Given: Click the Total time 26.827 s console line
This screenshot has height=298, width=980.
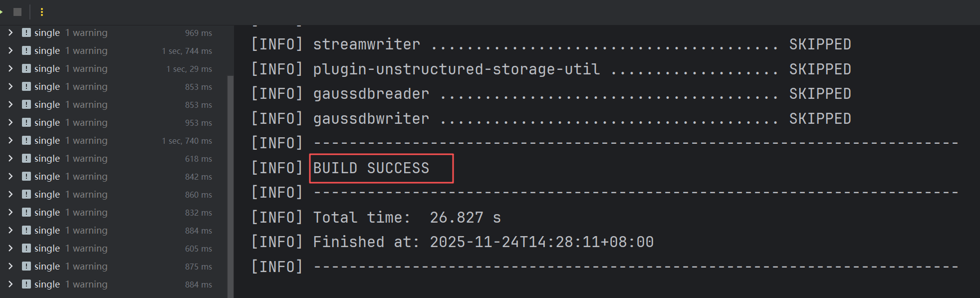Looking at the screenshot, I should coord(376,218).
